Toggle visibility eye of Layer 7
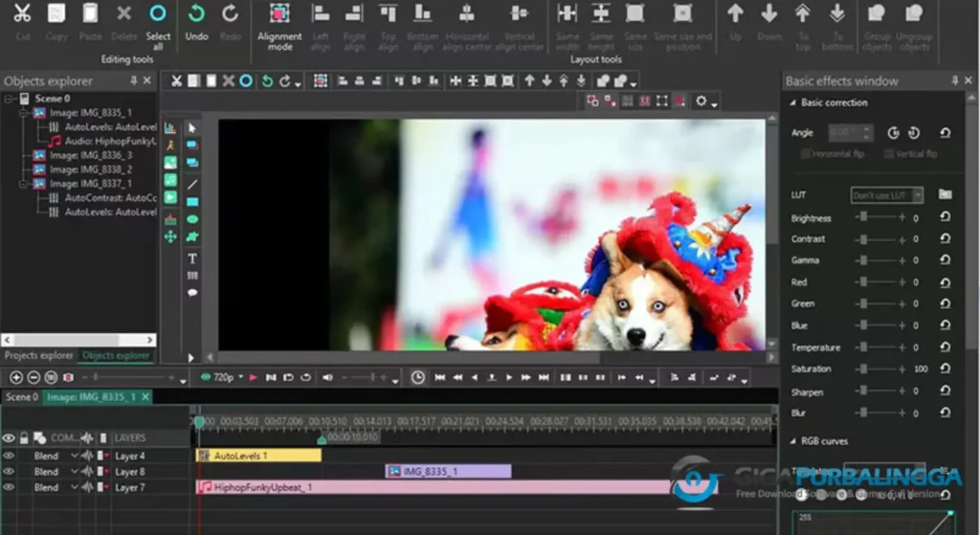 point(9,487)
